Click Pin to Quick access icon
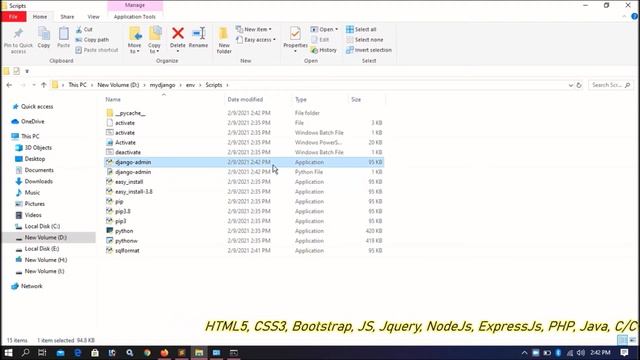This screenshot has height=360, width=640. [x=18, y=40]
